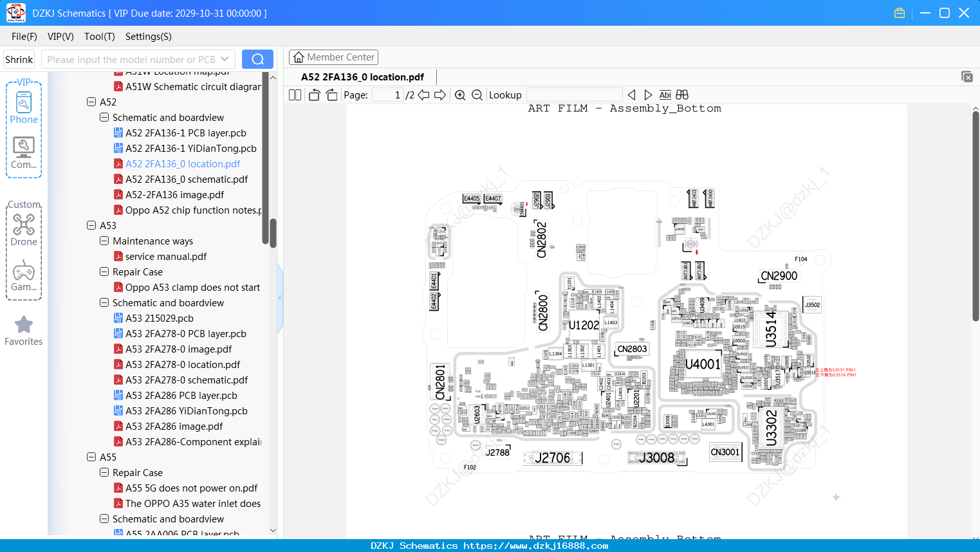Open the Drone category in sidebar
The height and width of the screenshot is (552, 980).
tap(24, 230)
